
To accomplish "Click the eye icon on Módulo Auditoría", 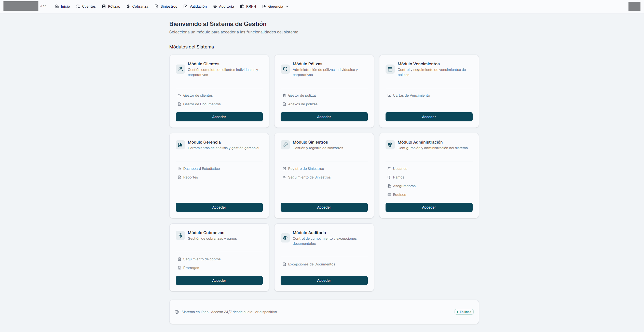I will (x=285, y=238).
